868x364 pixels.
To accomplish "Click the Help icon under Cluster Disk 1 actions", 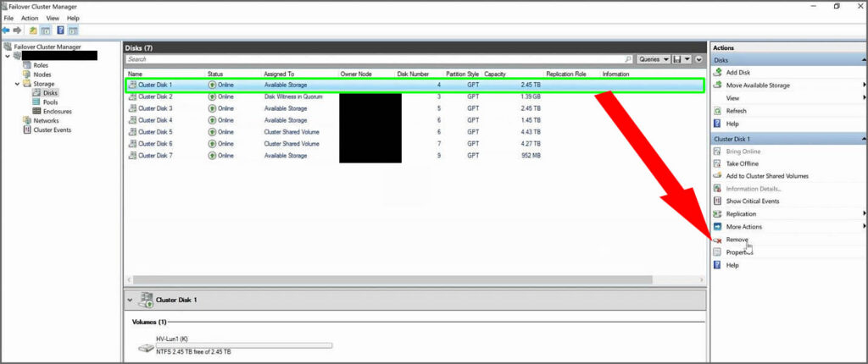I will tap(717, 265).
